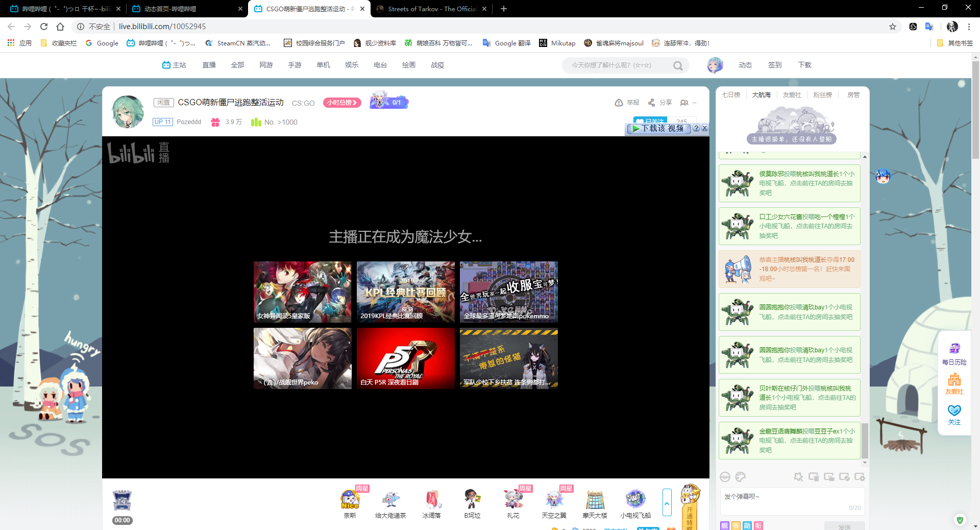Open the 娱乐 category in navigation
Screen dimensions: 980x530
(352, 65)
